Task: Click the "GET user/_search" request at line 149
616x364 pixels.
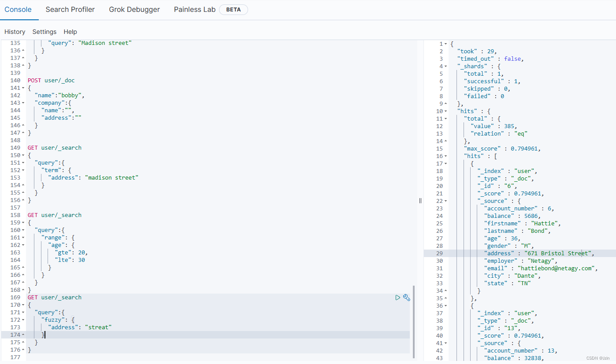Action: (55, 148)
